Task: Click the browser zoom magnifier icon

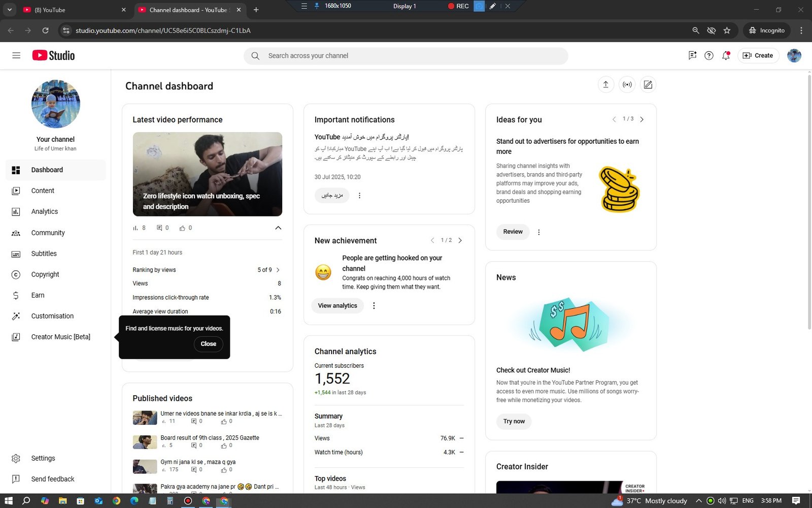Action: [696, 30]
